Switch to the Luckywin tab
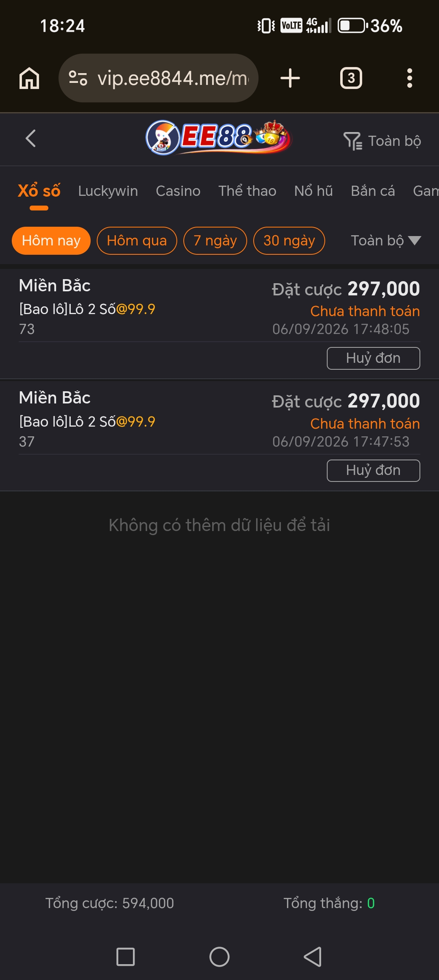This screenshot has width=439, height=980. coord(108,191)
